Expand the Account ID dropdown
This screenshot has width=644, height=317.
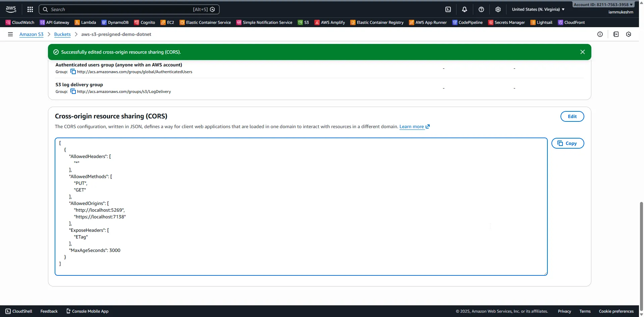[603, 5]
